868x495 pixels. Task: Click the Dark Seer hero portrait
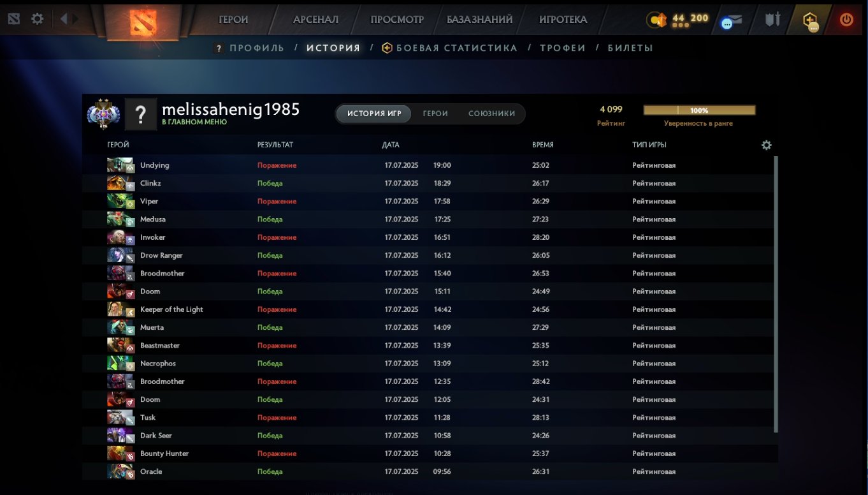[x=120, y=436]
